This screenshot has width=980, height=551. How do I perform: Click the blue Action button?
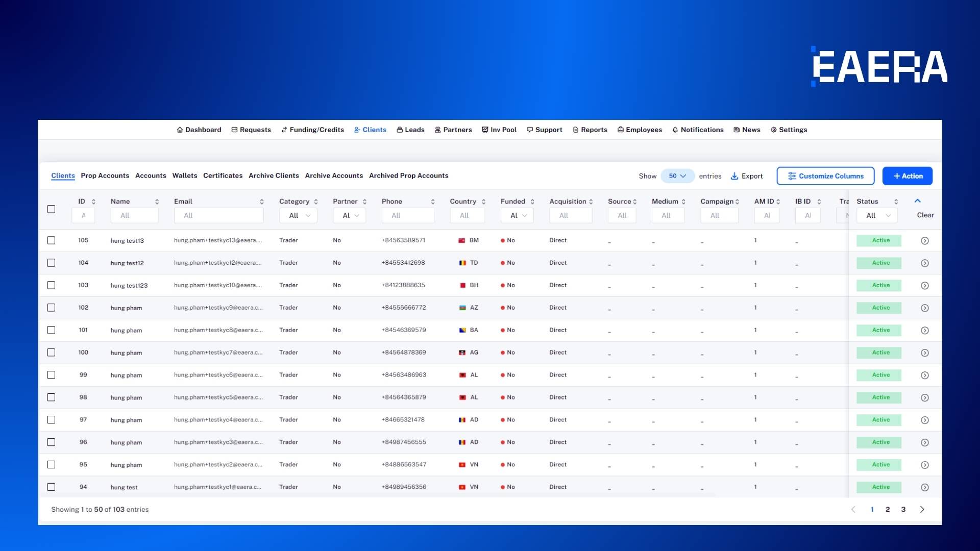tap(907, 176)
